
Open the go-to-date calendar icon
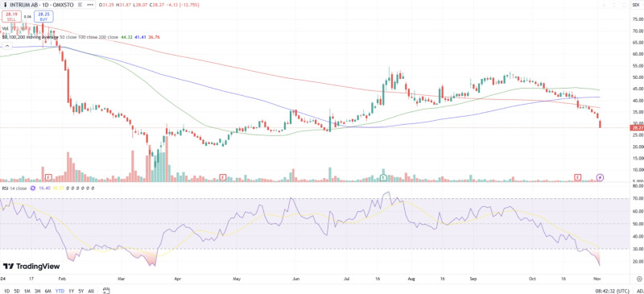pyautogui.click(x=105, y=291)
